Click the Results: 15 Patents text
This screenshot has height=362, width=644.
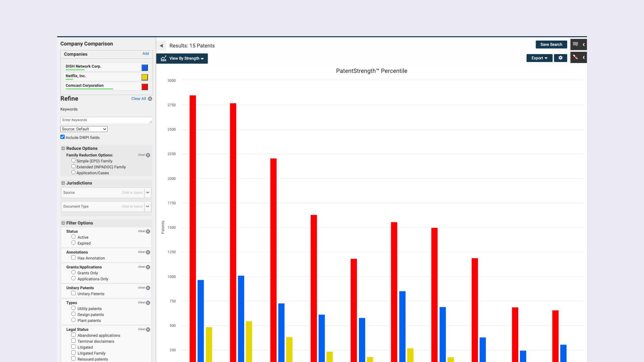tap(192, 46)
